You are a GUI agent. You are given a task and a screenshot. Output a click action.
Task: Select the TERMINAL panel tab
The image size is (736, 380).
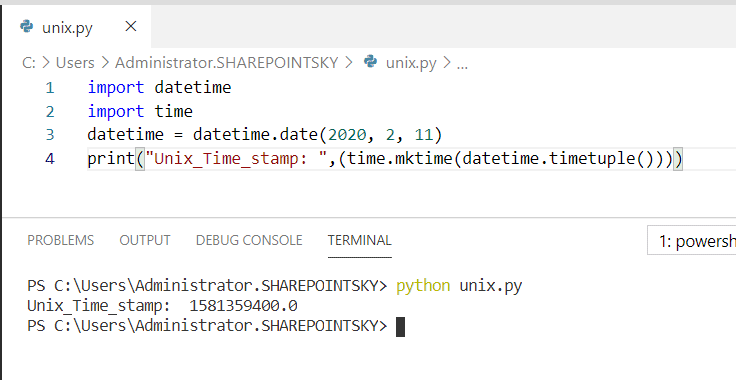tap(360, 240)
